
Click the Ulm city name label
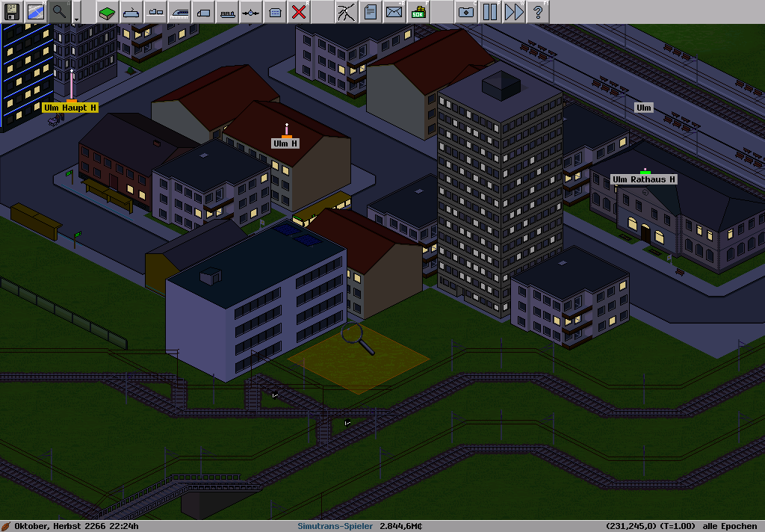(642, 108)
